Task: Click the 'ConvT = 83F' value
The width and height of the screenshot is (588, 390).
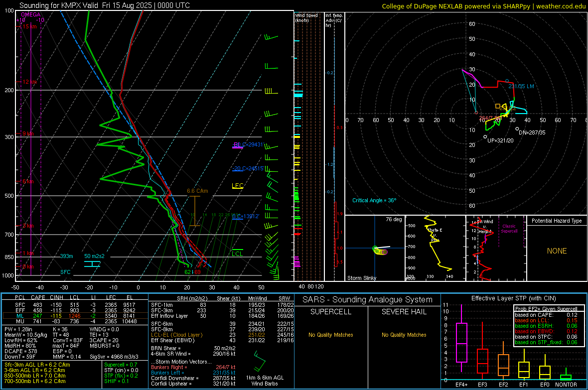Action: (67, 340)
